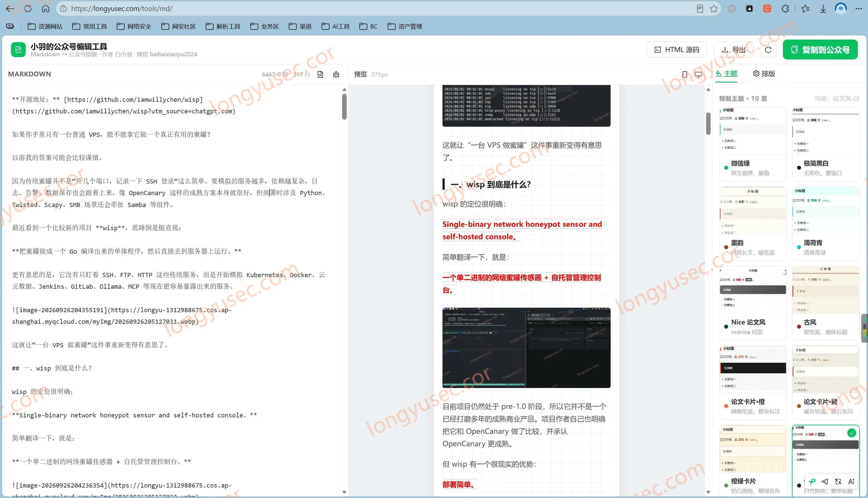Open the browser extensions puzzle icon
This screenshot has width=868, height=498.
point(785,8)
